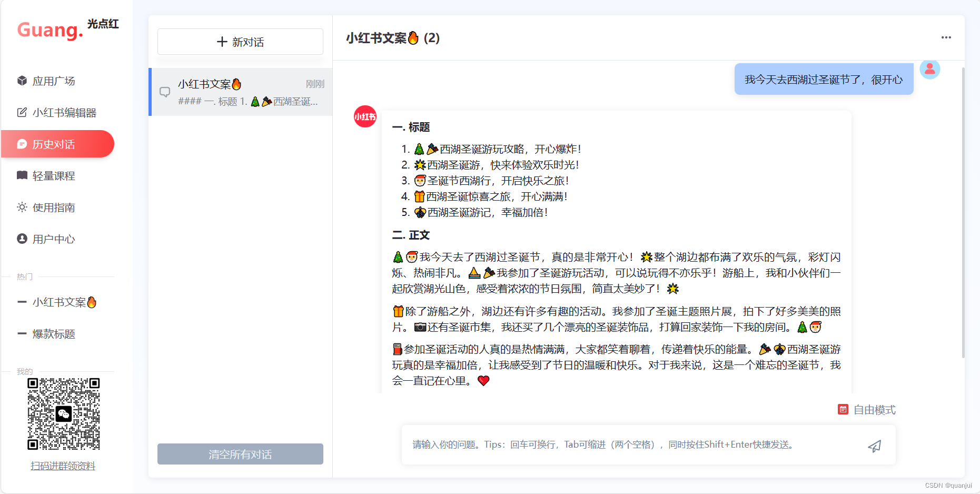Click the 一. 标题 heading

click(411, 127)
